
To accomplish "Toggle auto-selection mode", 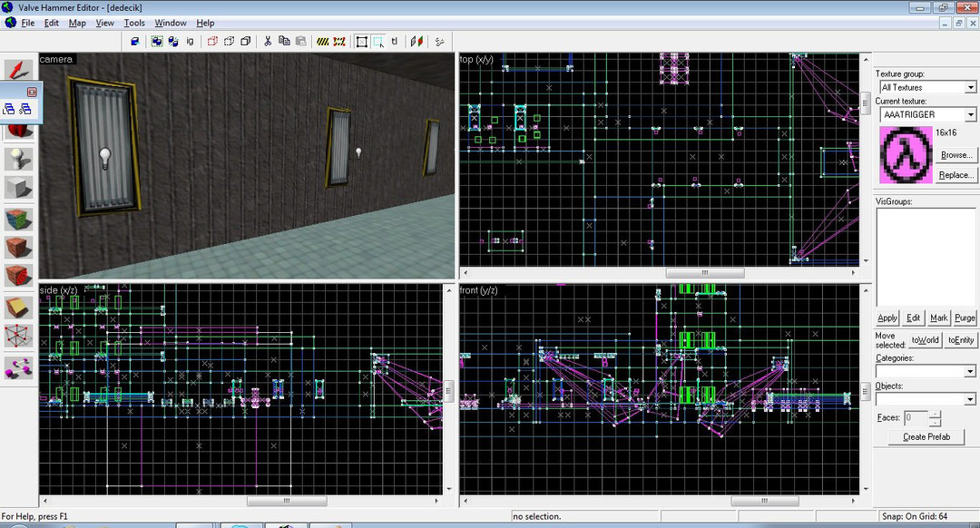I will 378,41.
